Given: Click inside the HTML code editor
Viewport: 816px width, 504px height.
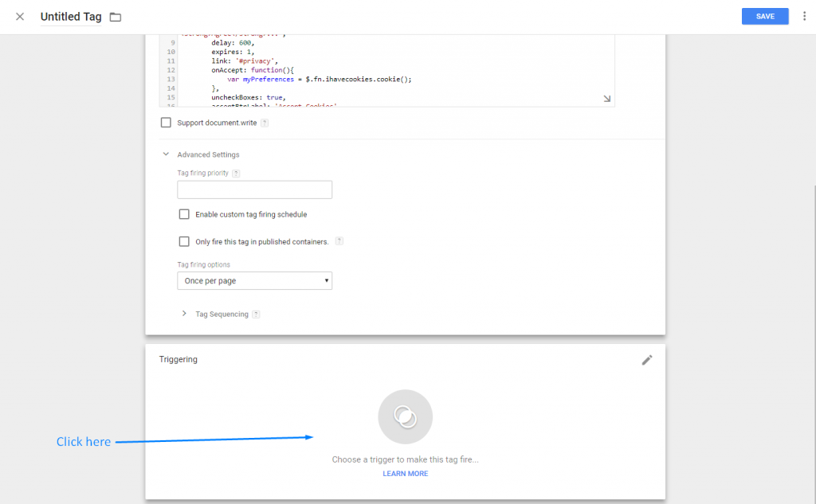Looking at the screenshot, I should (x=386, y=70).
